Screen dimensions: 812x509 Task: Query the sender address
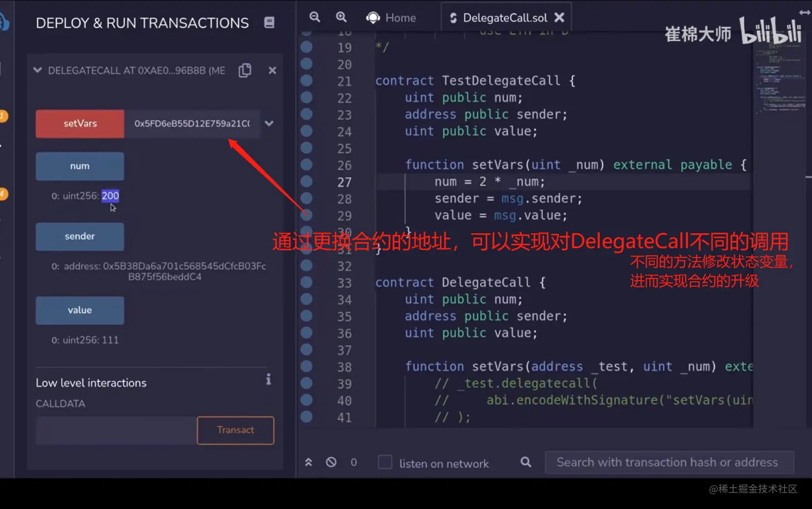click(80, 236)
